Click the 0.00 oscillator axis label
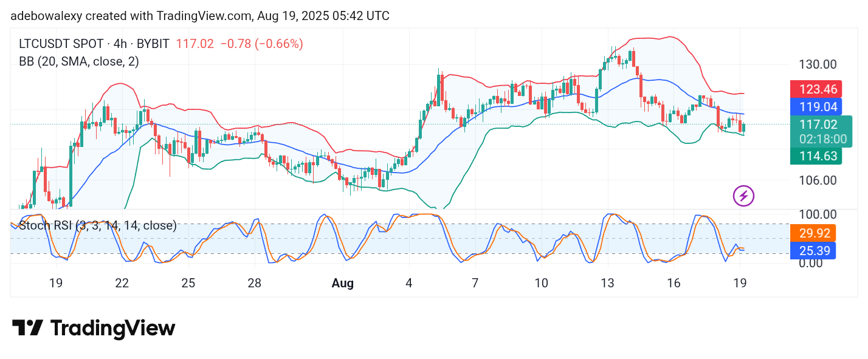 pyautogui.click(x=810, y=263)
